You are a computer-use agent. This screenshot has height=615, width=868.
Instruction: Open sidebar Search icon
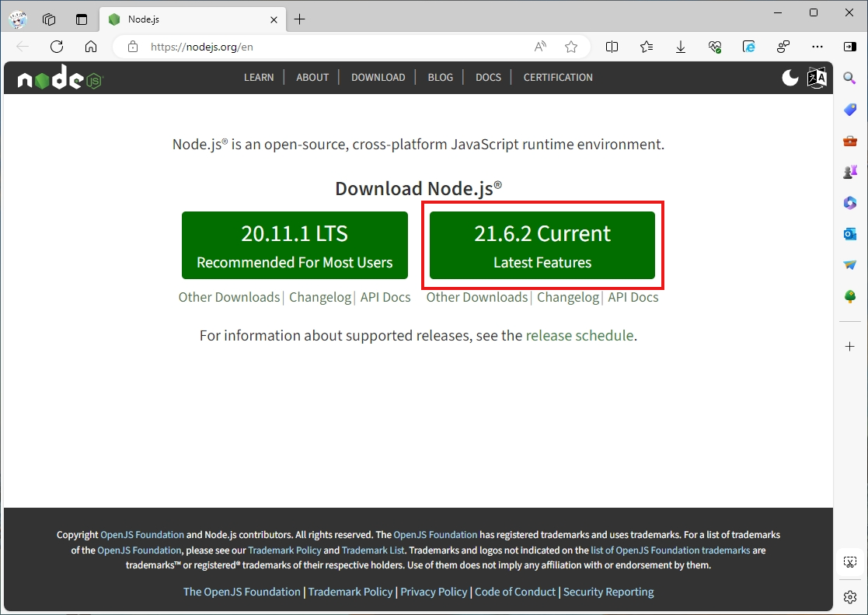coord(849,78)
